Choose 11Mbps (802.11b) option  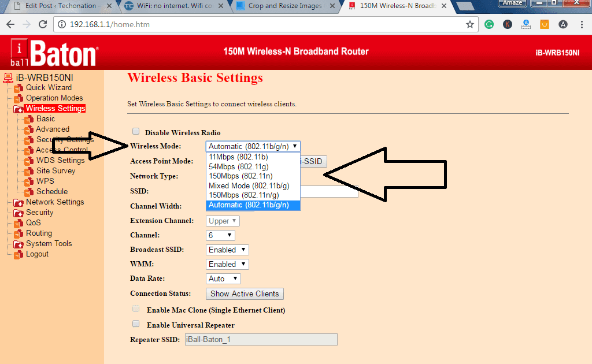point(253,157)
